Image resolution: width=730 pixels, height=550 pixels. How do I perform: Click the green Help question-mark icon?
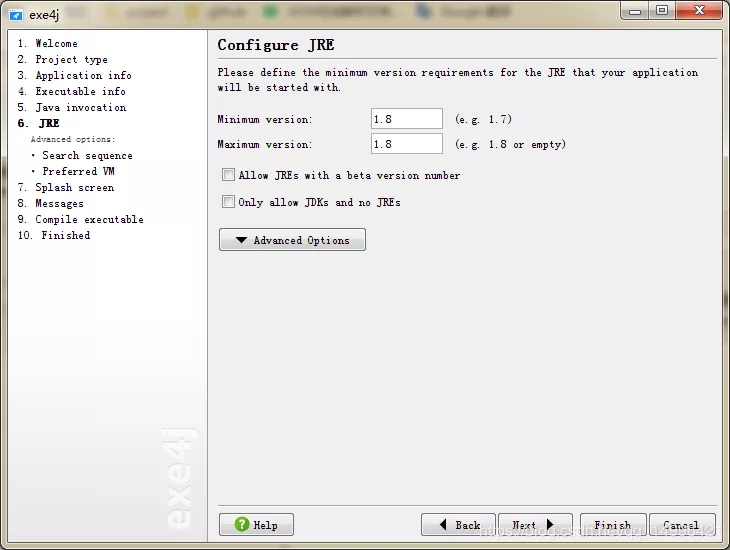pos(242,524)
